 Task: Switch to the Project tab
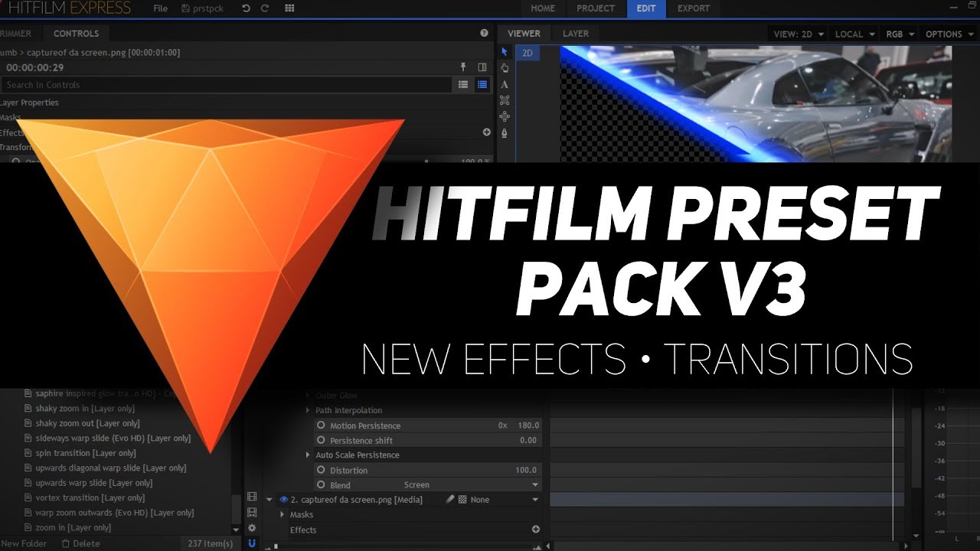[596, 8]
